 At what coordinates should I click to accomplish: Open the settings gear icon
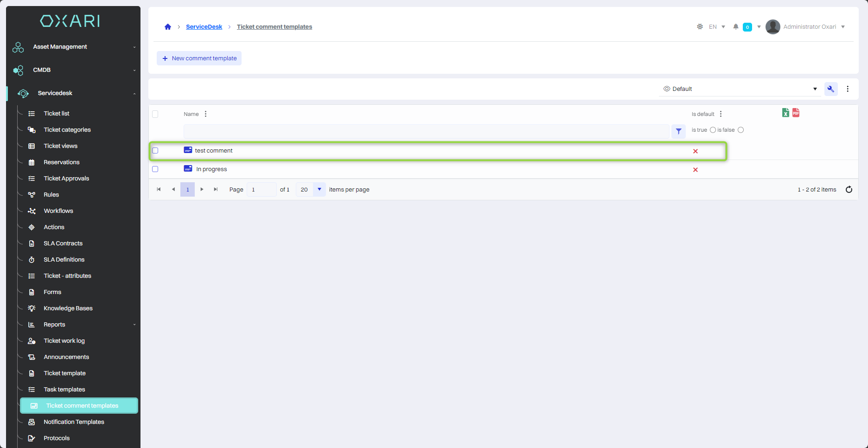pyautogui.click(x=700, y=27)
